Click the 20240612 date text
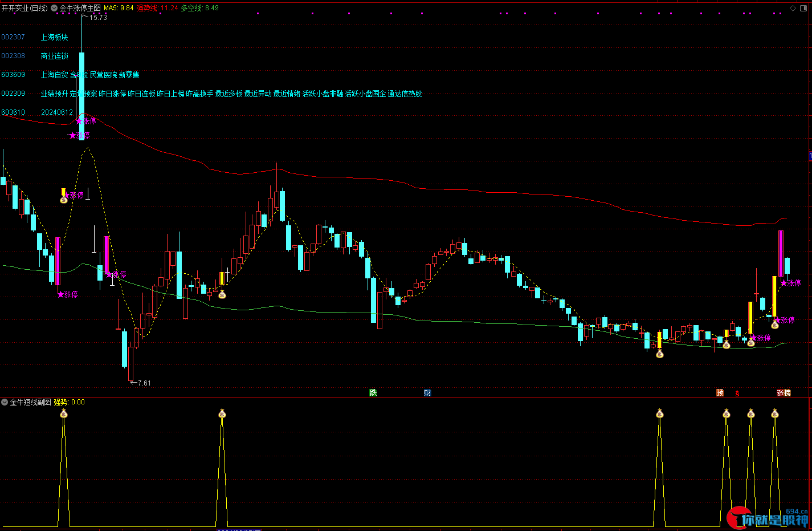This screenshot has height=531, width=812. click(57, 112)
